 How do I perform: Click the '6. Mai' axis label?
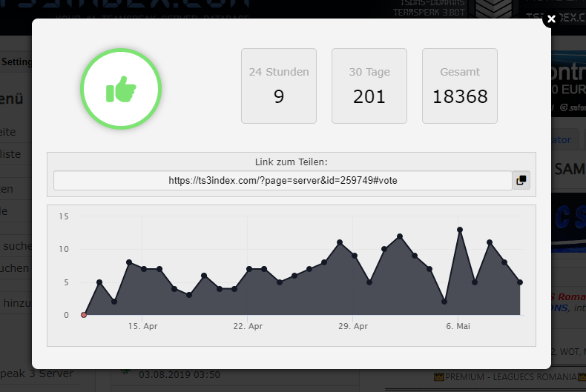click(458, 326)
